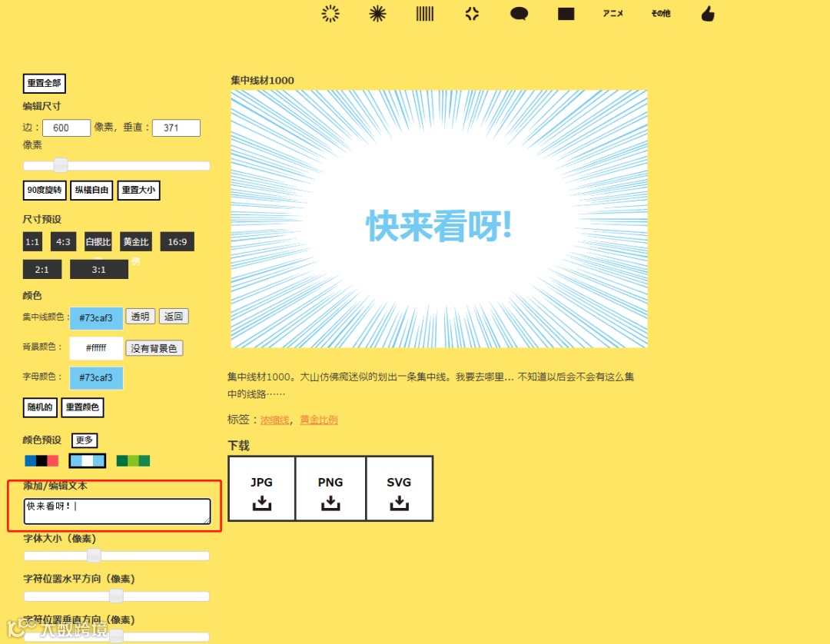
Task: Adjust the 字体大小 font size slider
Action: 117,556
